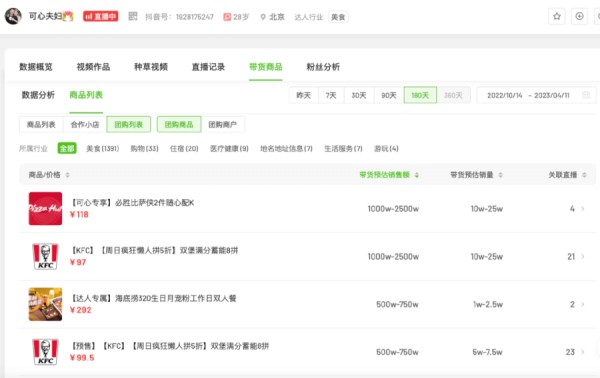Switch to the 数据概览 tab

[36, 67]
